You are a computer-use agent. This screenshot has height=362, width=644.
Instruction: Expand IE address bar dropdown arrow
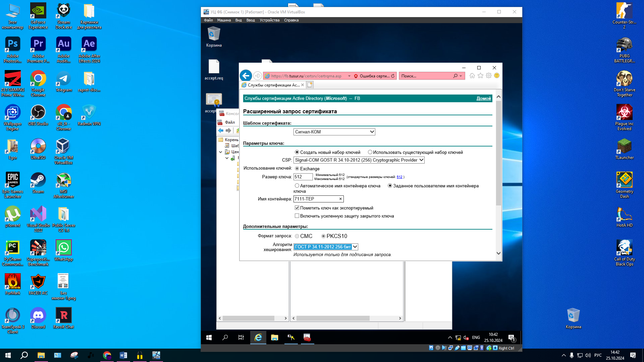(x=349, y=76)
